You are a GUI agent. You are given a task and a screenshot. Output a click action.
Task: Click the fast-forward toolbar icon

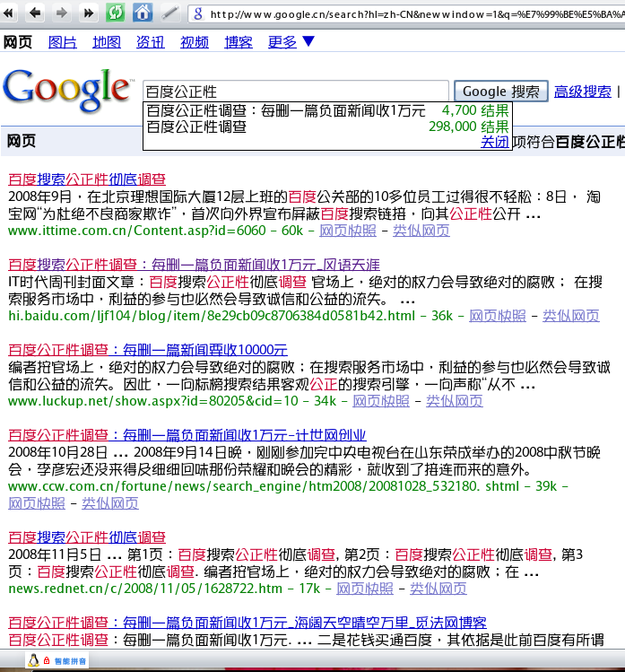click(88, 13)
